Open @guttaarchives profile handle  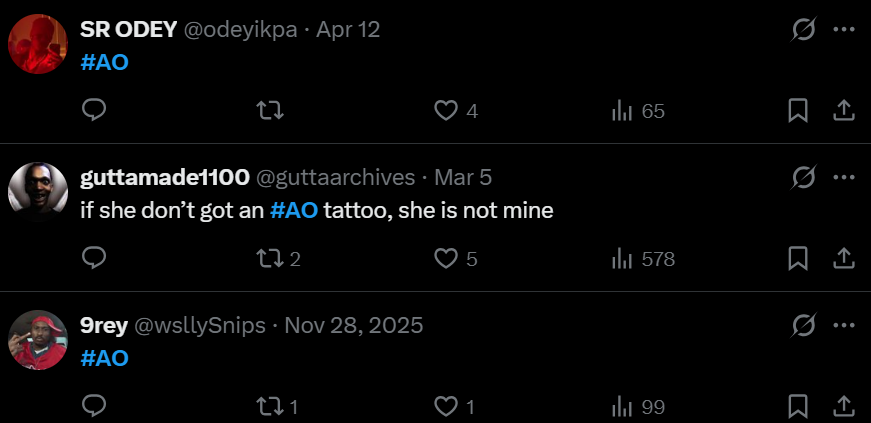point(336,178)
